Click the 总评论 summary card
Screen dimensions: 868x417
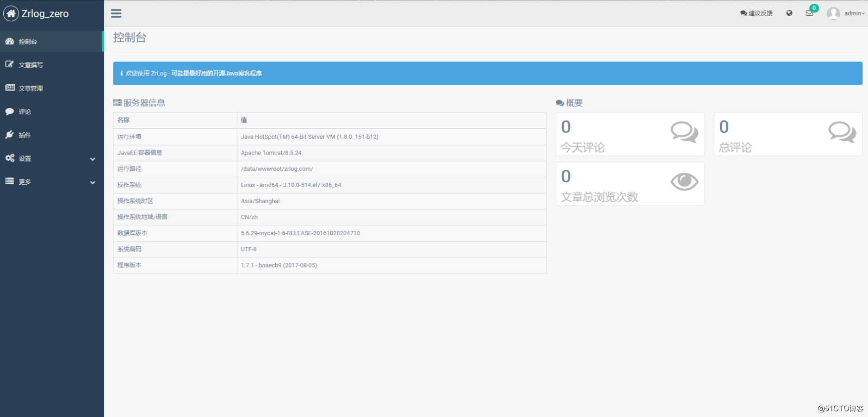click(788, 134)
